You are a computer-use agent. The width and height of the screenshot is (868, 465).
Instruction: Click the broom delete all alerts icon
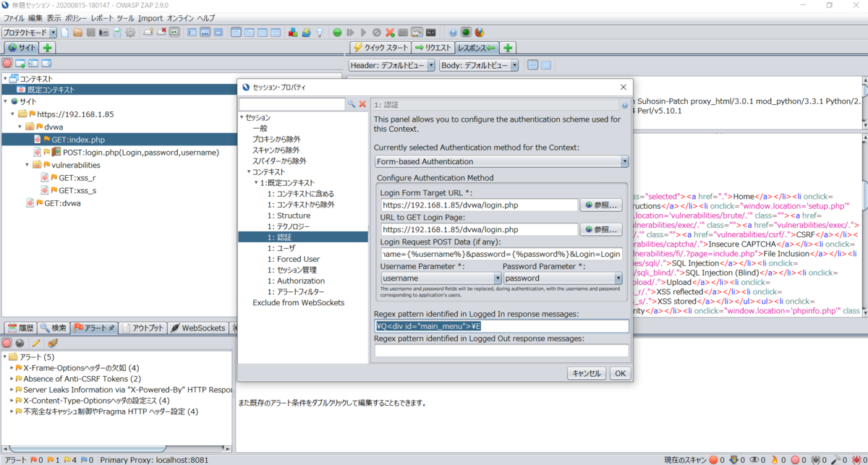52,343
